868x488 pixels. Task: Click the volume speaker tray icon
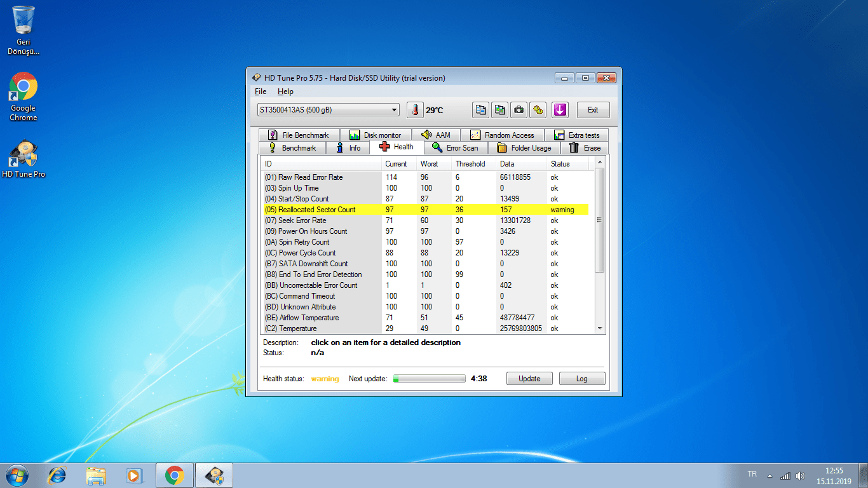point(800,476)
